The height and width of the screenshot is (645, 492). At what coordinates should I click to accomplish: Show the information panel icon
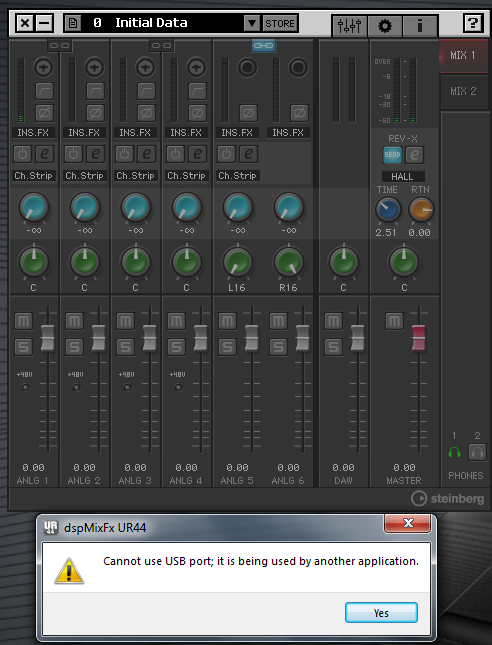420,26
